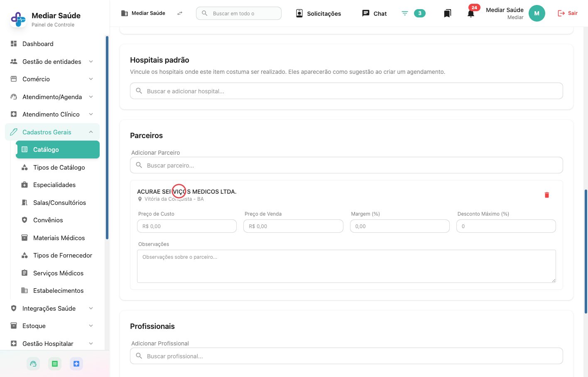
Task: Click the Sair logout link
Action: (x=568, y=13)
